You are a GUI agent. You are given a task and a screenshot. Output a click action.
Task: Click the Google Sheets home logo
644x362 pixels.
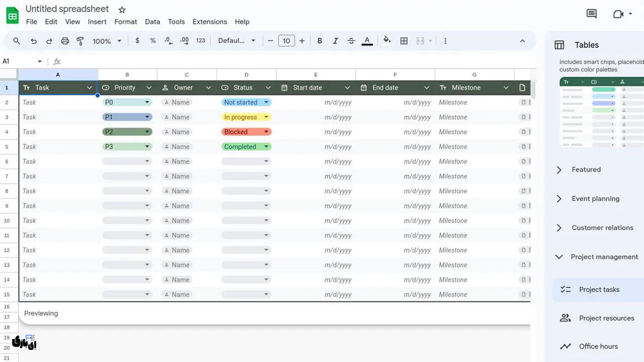coord(12,16)
